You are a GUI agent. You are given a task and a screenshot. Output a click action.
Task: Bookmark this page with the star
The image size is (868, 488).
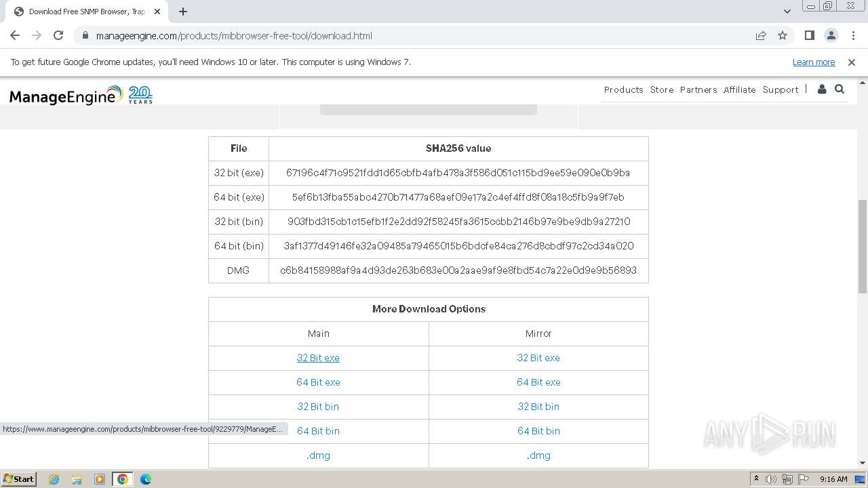tap(783, 35)
